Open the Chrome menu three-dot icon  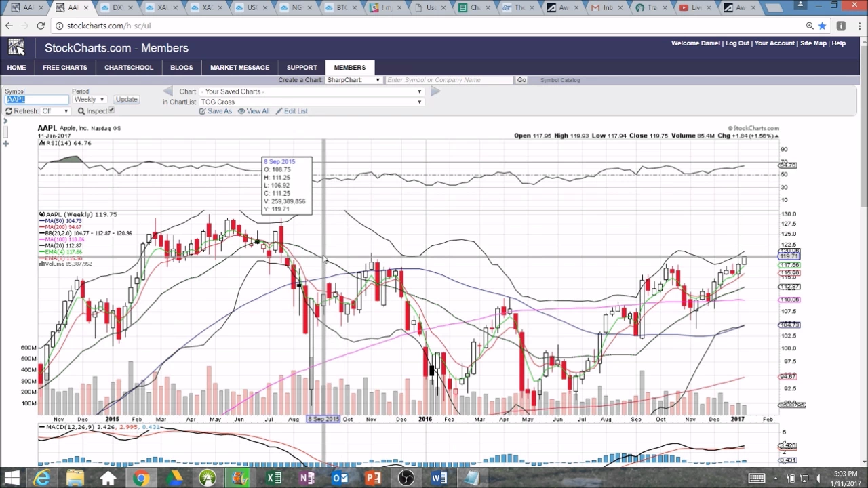(x=859, y=26)
